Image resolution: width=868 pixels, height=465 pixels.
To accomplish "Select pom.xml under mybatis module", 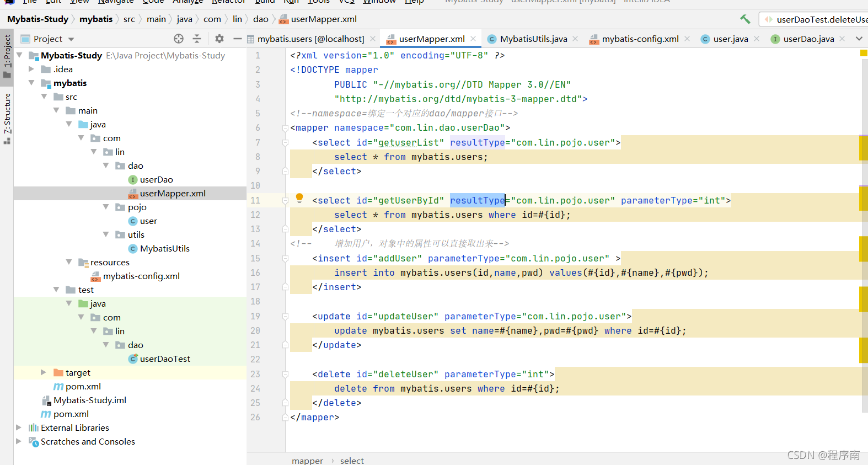I will click(x=83, y=386).
